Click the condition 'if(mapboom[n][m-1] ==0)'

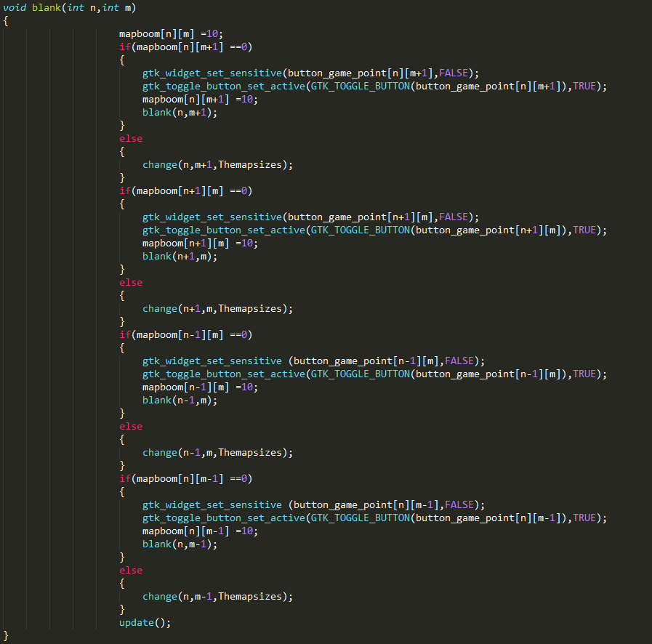pyautogui.click(x=186, y=479)
